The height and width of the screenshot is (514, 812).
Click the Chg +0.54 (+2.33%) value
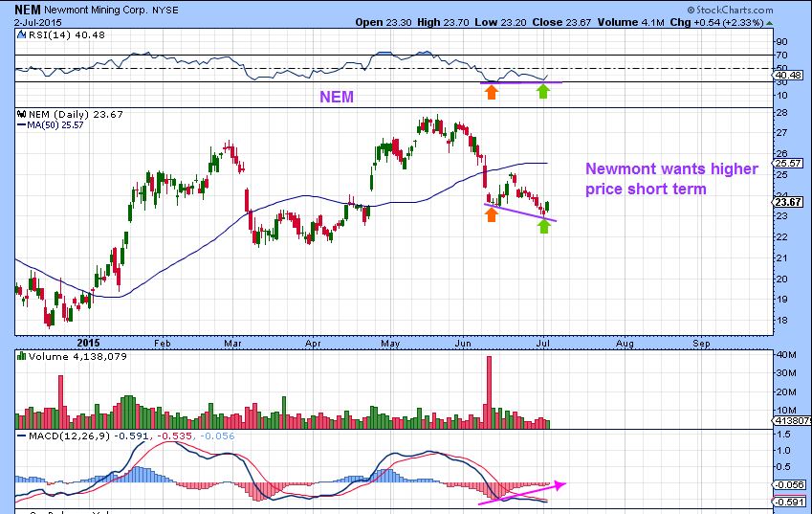click(x=716, y=22)
